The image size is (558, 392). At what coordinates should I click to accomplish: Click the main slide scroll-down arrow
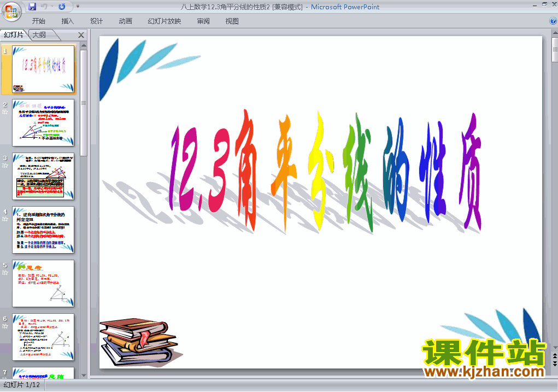[555, 348]
